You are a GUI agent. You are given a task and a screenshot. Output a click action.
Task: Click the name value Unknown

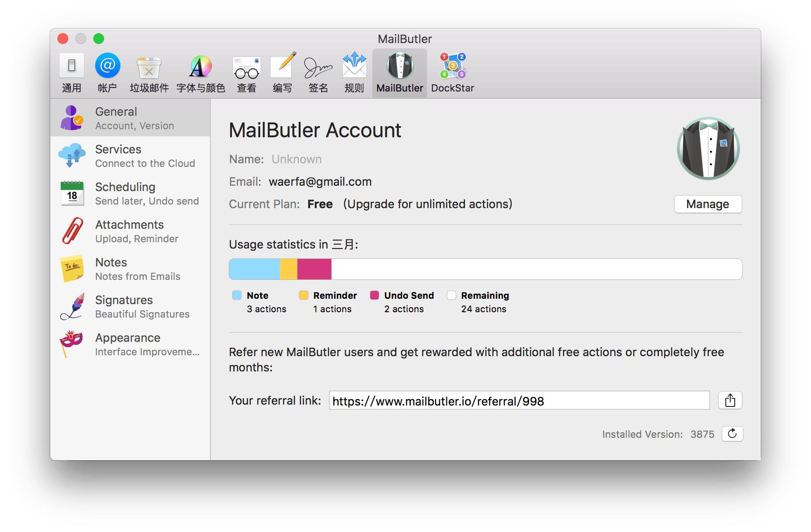tap(296, 159)
